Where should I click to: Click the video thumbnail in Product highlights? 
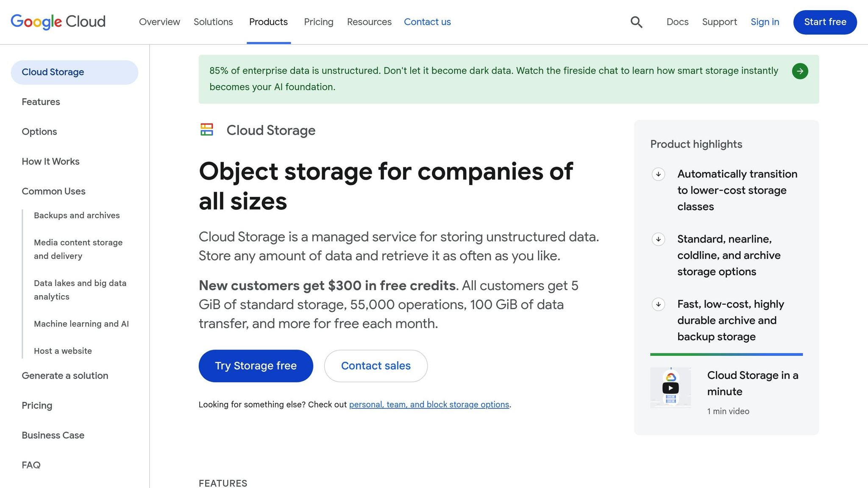coord(671,387)
